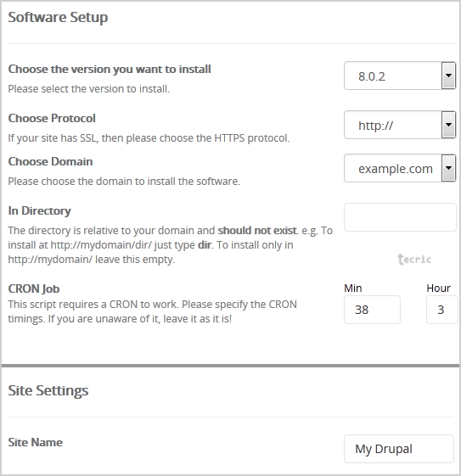Screen dimensions: 461x476
Task: Select the example.com domain value text
Action: pyautogui.click(x=396, y=169)
